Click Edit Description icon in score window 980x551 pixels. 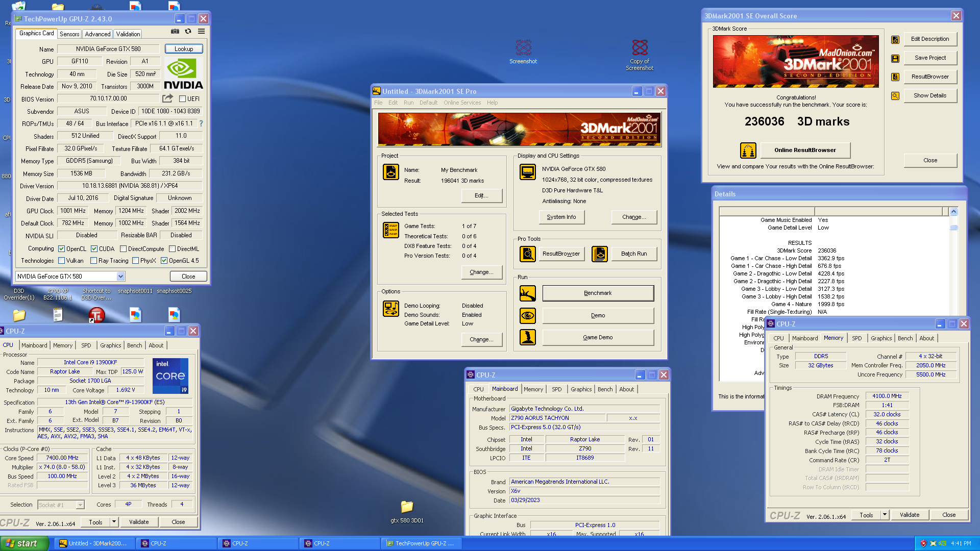(895, 40)
